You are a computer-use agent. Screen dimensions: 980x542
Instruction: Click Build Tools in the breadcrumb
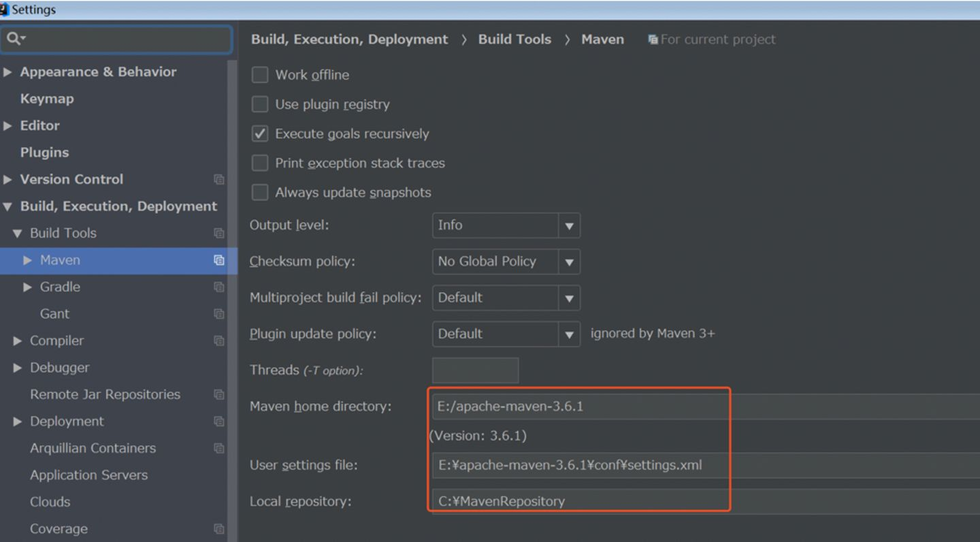point(514,39)
